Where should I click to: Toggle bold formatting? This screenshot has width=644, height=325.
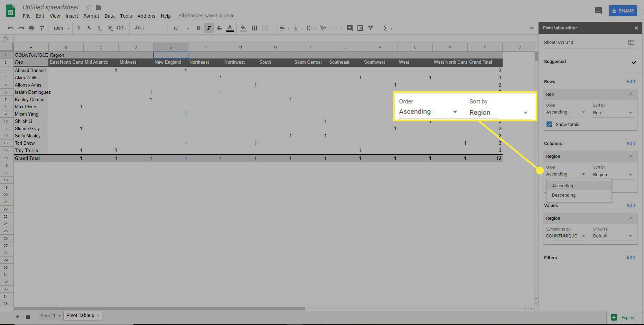[x=198, y=28]
